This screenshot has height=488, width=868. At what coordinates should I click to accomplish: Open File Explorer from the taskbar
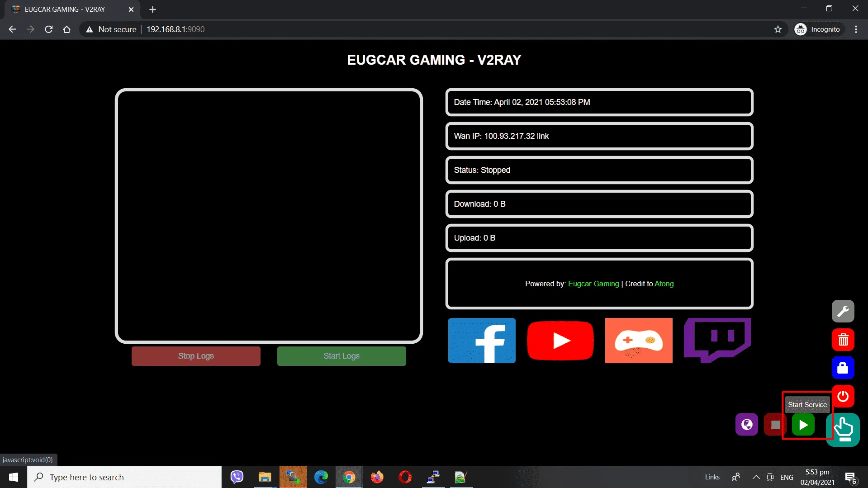[x=265, y=477]
